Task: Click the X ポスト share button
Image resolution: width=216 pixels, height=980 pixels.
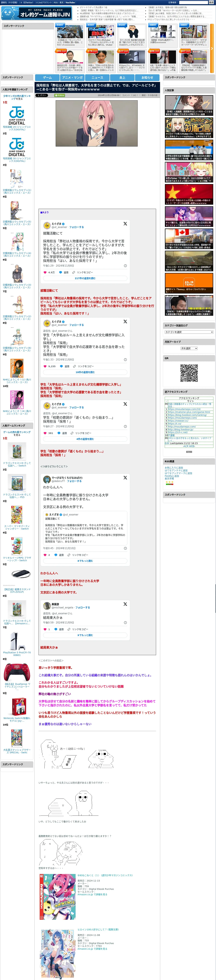Action: [42, 96]
